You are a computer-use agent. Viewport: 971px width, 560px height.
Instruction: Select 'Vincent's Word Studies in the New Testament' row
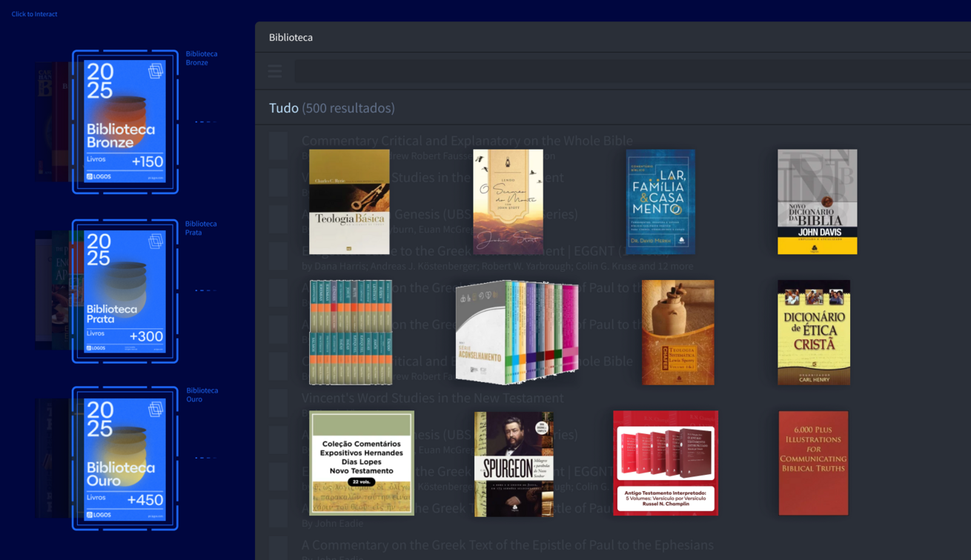pyautogui.click(x=432, y=398)
